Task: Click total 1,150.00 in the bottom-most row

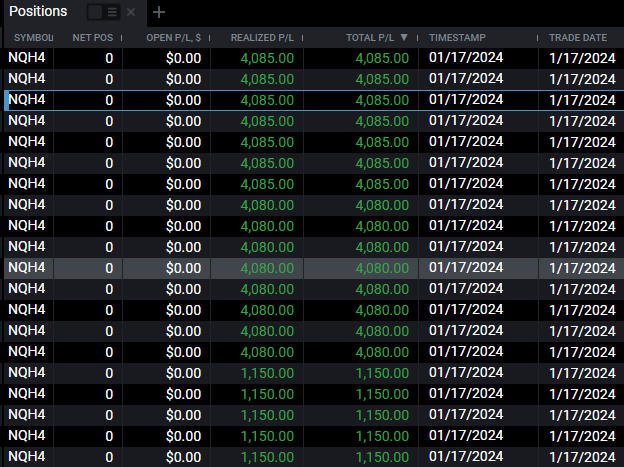Action: tap(382, 457)
